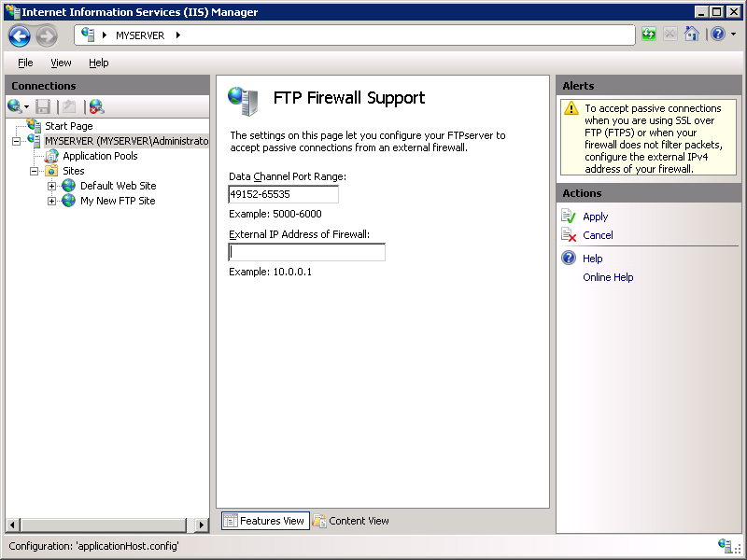Open the File menu
This screenshot has height=560, width=747.
pyautogui.click(x=25, y=63)
